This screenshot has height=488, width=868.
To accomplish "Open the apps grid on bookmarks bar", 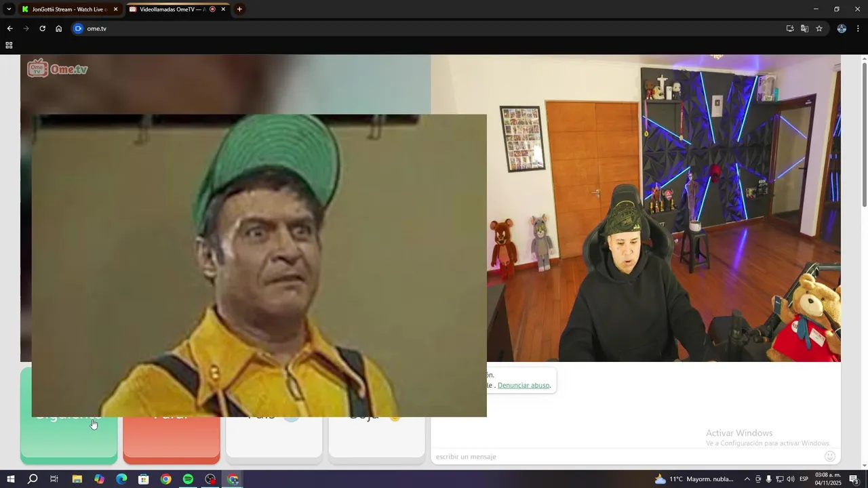I will coord(9,45).
